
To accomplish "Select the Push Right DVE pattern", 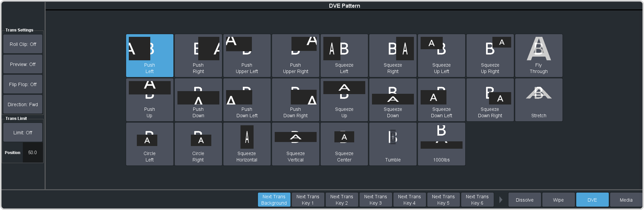I will click(x=198, y=56).
